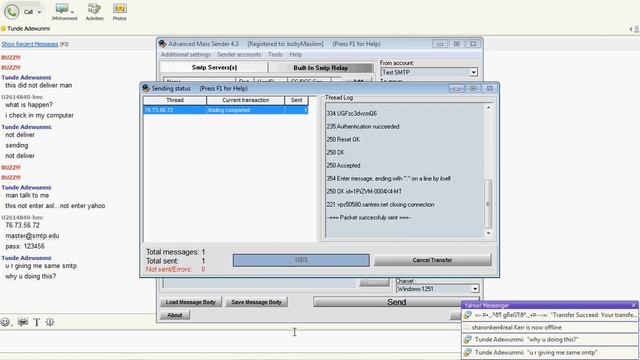Click 'Packet successfully sent' log line
The width and height of the screenshot is (640, 360).
369,218
